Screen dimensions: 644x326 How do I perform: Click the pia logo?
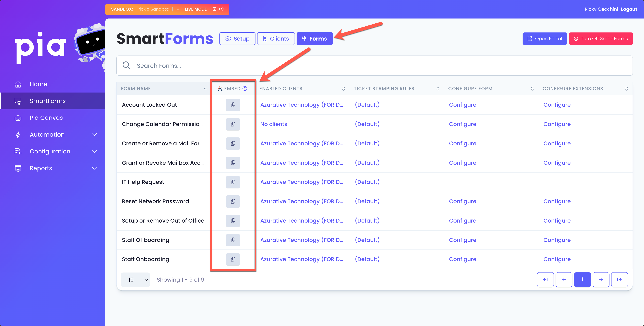[x=40, y=47]
